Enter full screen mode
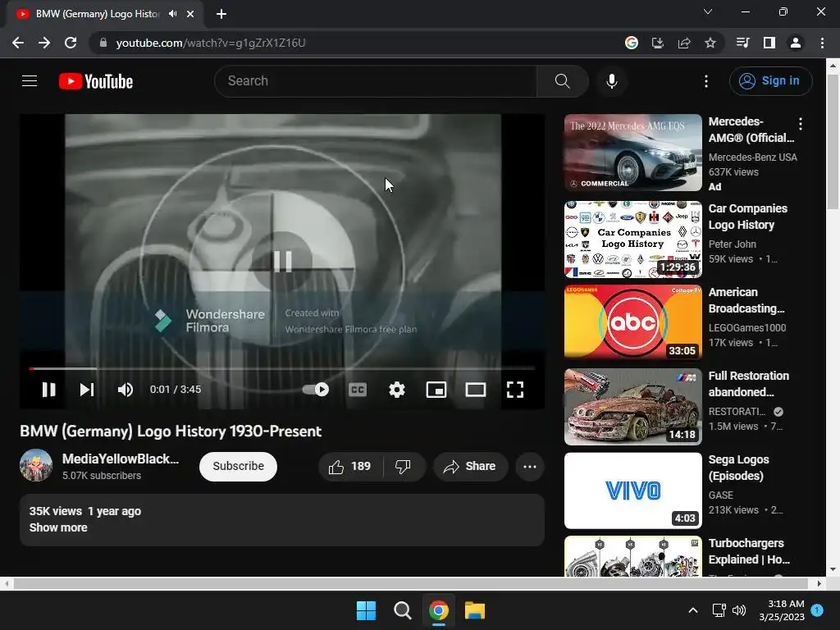 pos(515,390)
